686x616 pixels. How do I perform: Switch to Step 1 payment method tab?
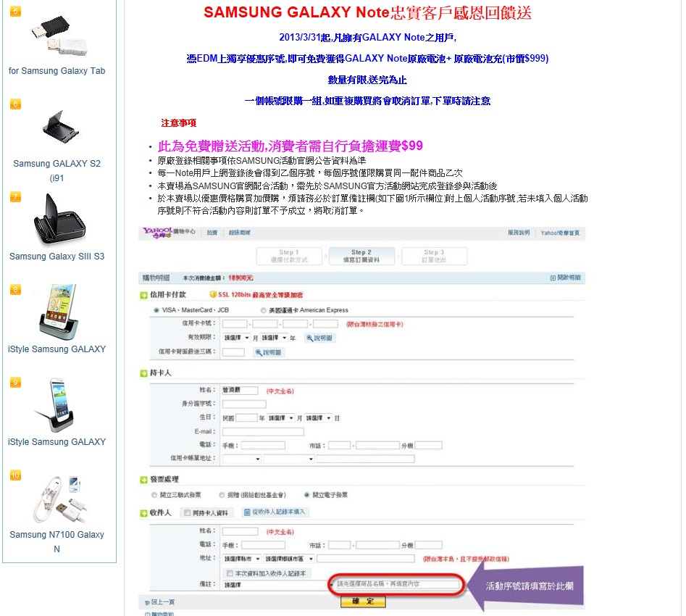pos(289,256)
